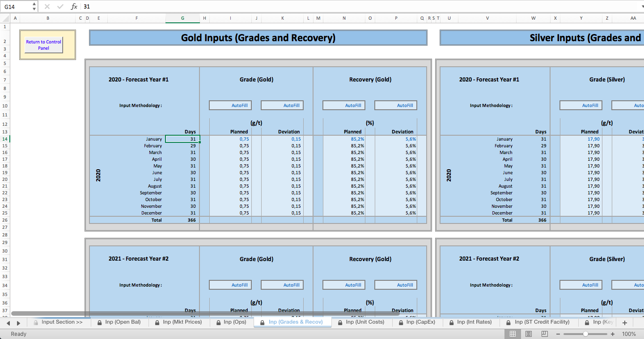Expand the formula bar with right-edge arrow
644x339 pixels.
[x=642, y=7]
